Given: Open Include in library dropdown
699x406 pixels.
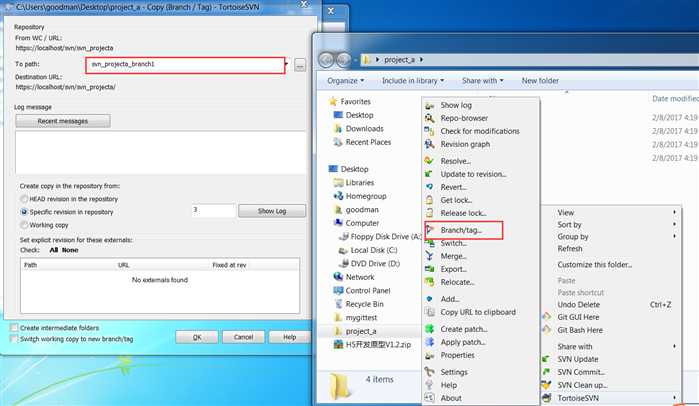Looking at the screenshot, I should pyautogui.click(x=413, y=81).
